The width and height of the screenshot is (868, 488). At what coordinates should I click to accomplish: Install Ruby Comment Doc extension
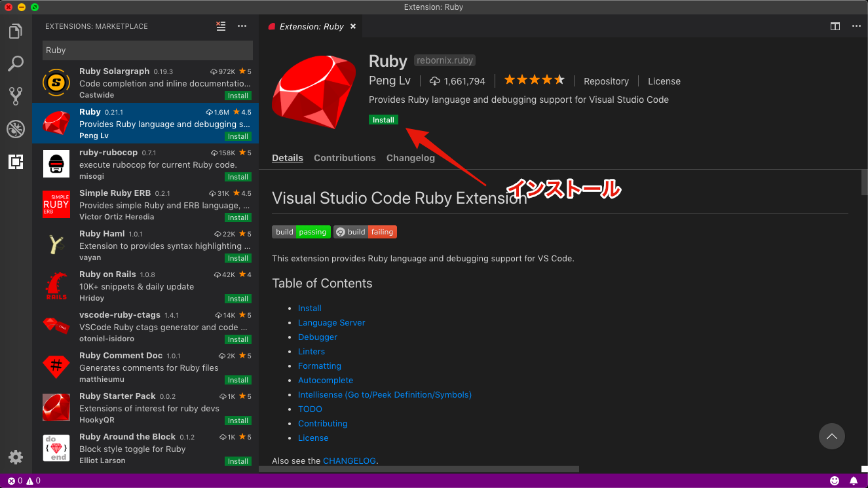[x=238, y=380]
